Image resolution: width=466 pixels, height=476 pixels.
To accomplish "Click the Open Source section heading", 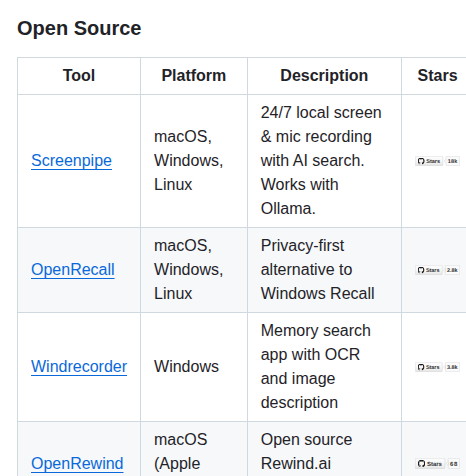I will point(79,28).
